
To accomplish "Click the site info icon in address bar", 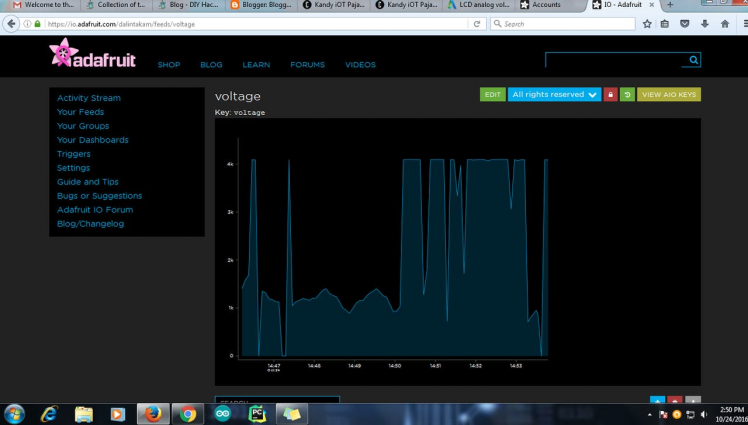I will 27,24.
